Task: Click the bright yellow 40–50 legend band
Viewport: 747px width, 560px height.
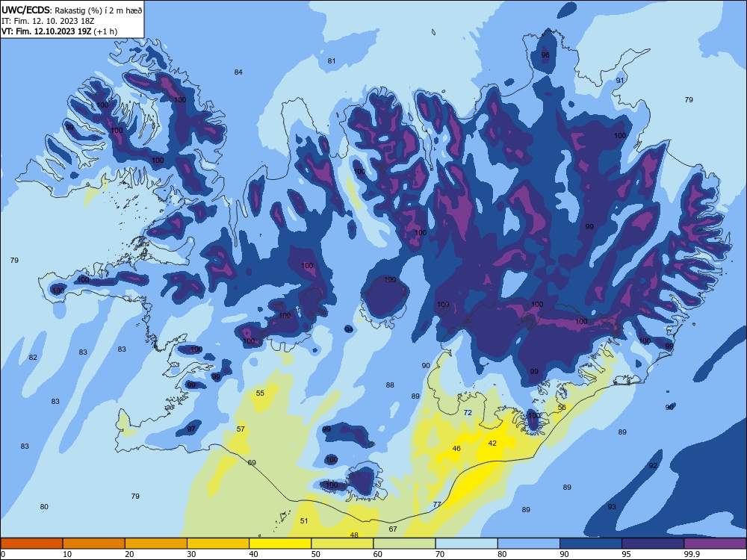Action: (x=280, y=544)
